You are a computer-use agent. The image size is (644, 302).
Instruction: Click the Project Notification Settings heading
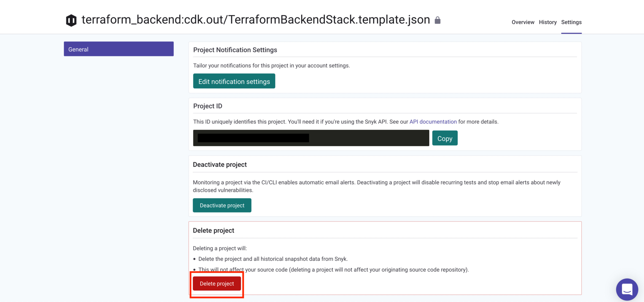click(235, 50)
